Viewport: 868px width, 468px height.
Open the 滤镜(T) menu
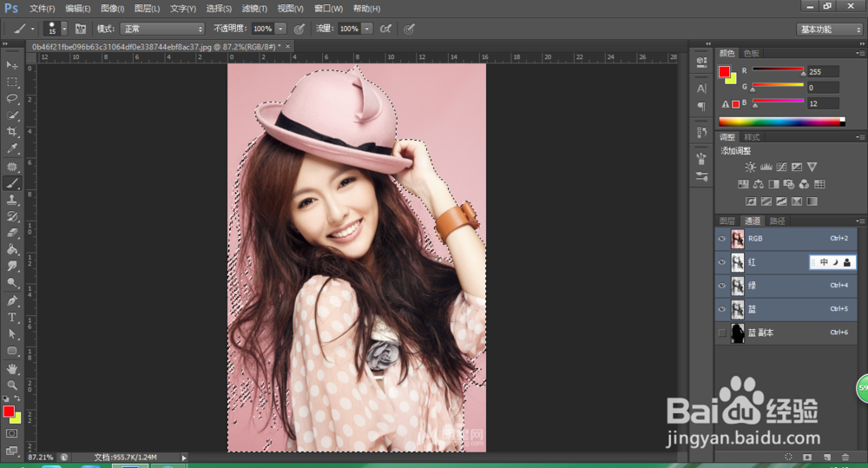254,9
